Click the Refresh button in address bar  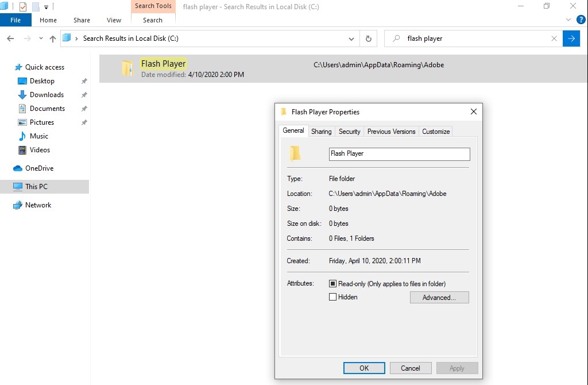click(x=369, y=38)
